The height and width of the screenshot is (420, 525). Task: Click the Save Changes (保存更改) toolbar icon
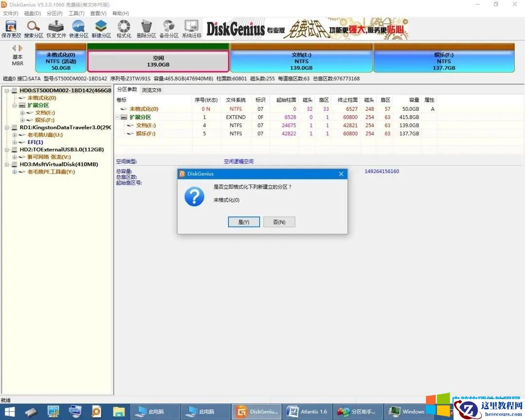[x=11, y=29]
